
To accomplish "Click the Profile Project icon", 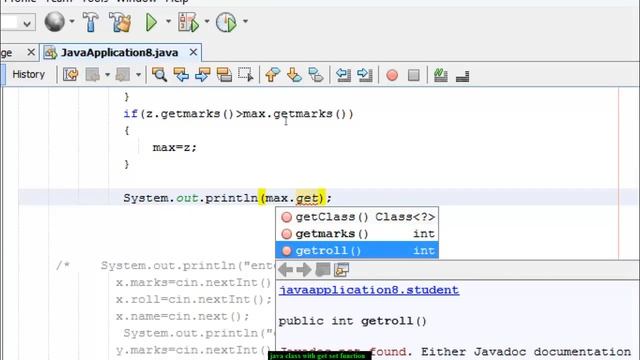I will (226, 22).
